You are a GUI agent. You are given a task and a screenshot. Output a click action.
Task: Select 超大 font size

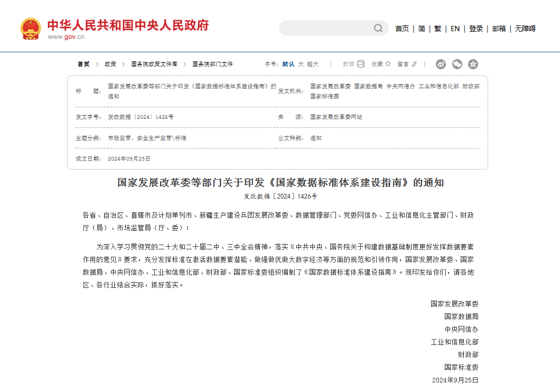click(x=313, y=64)
